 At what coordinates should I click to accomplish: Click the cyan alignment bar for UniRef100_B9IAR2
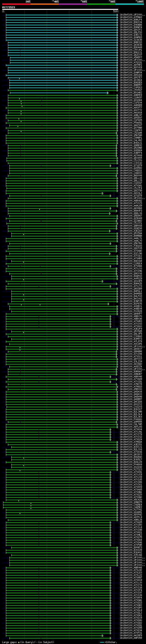[x=59, y=93]
